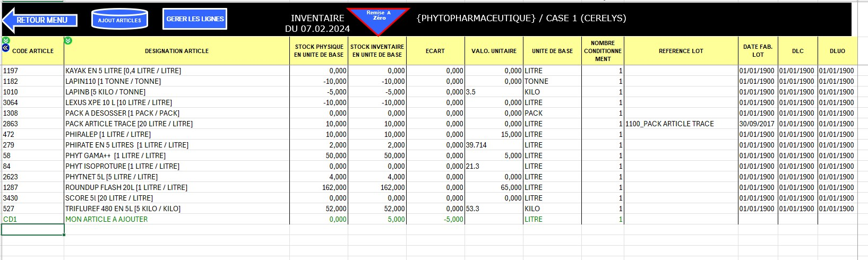Click the DLUO column header
868x260 pixels.
[837, 51]
